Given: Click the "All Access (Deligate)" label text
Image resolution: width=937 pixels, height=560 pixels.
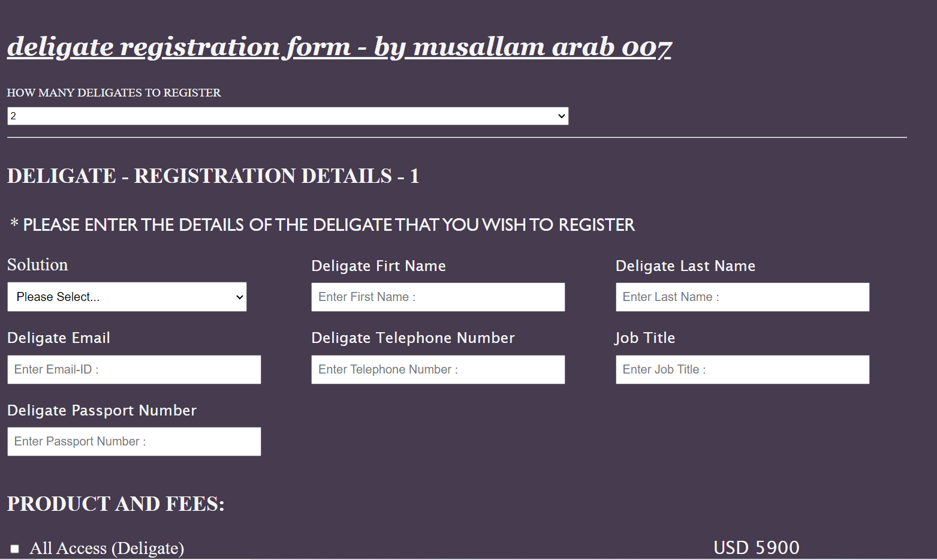Looking at the screenshot, I should pyautogui.click(x=107, y=548).
